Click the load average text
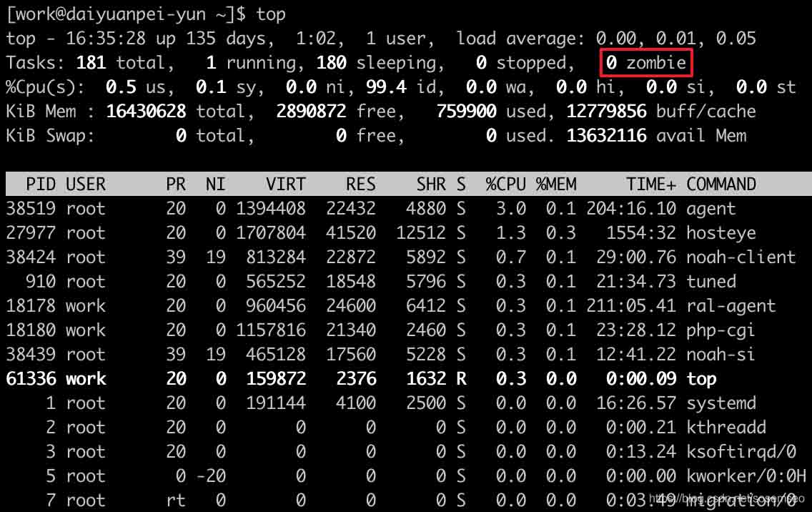Image resolution: width=812 pixels, height=512 pixels. [606, 39]
